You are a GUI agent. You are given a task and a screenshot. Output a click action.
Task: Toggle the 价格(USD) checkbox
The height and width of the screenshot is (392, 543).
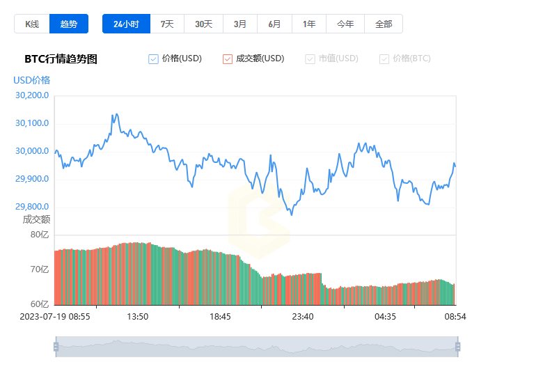(x=154, y=59)
